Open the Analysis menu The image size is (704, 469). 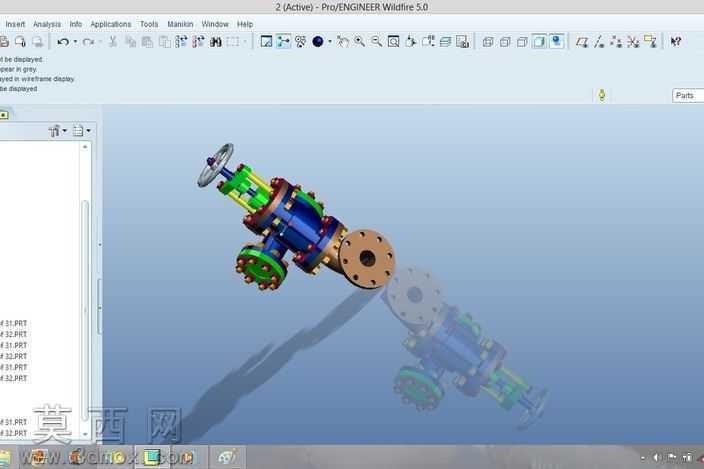47,24
